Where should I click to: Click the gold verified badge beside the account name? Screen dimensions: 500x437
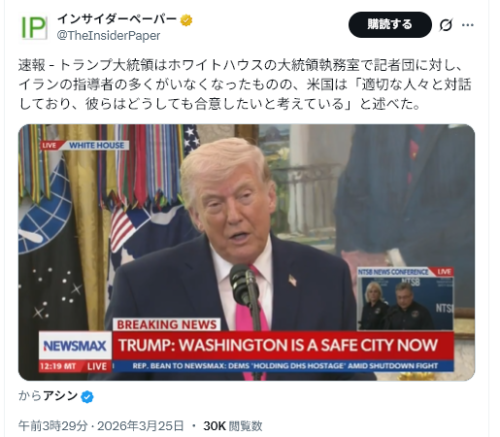[x=186, y=21]
